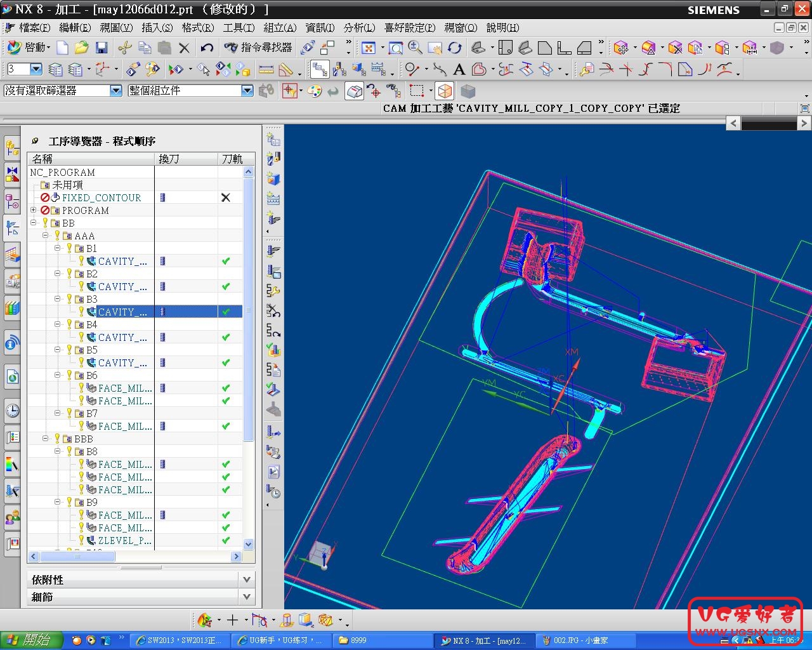Click the generate tool path icon
Image resolution: width=812 pixels, height=650 pixels.
273,251
